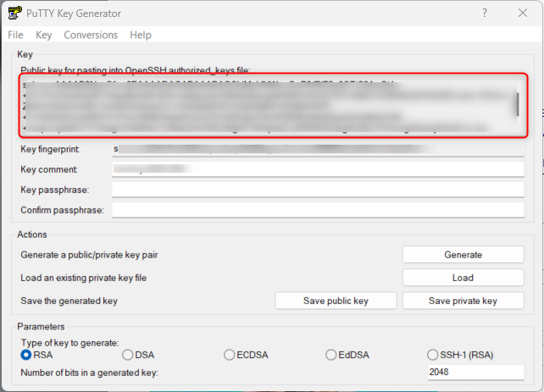This screenshot has width=544, height=392.
Task: Click the Key fingerprint field
Action: [318, 149]
